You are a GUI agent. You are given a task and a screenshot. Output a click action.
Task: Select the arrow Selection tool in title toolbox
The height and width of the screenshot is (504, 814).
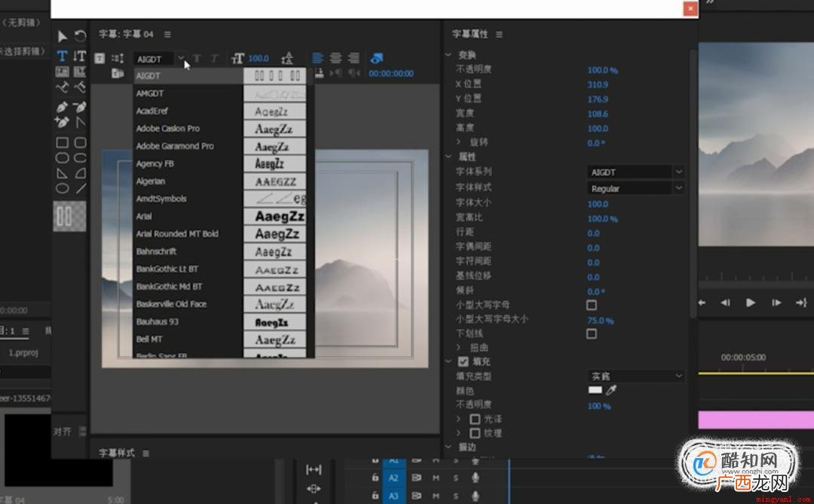[62, 36]
